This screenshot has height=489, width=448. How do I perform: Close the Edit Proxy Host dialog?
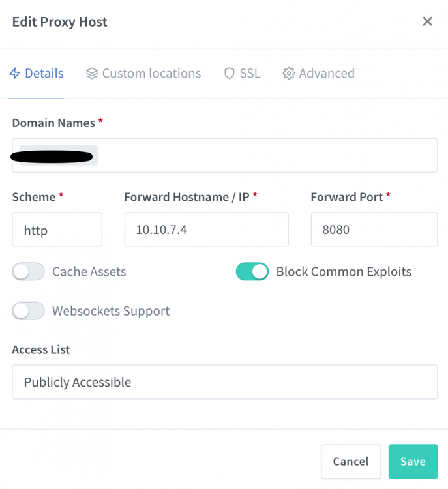427,22
